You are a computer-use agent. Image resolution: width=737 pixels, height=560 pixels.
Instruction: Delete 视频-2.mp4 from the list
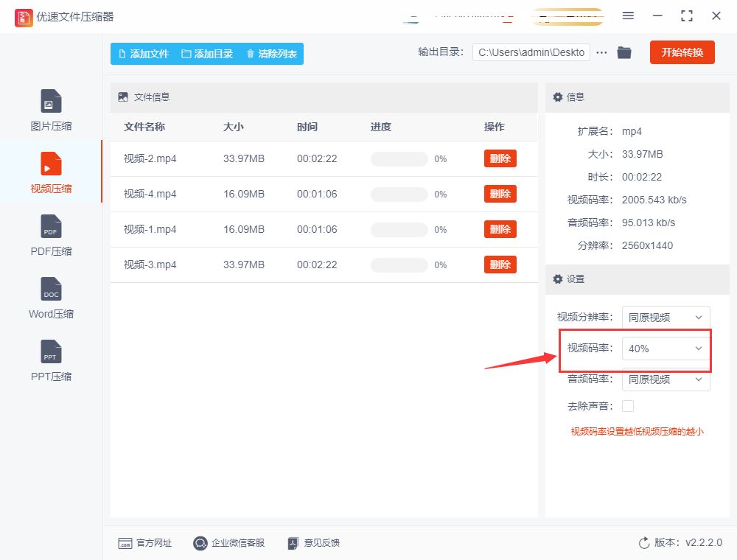tap(500, 158)
